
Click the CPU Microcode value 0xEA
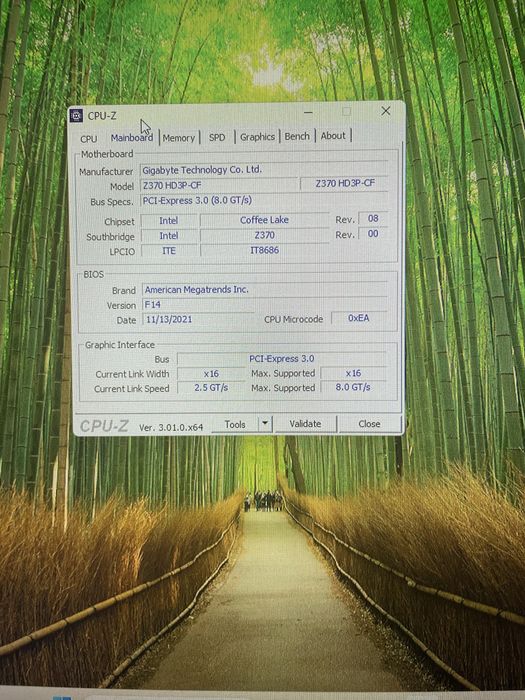coord(359,318)
